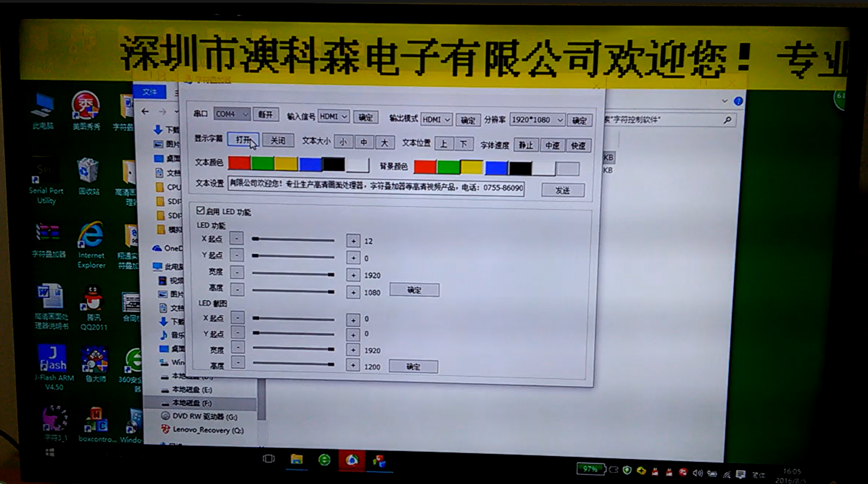Click the Chrome icon in taskbar
Image resolution: width=868 pixels, height=484 pixels.
pyautogui.click(x=352, y=460)
